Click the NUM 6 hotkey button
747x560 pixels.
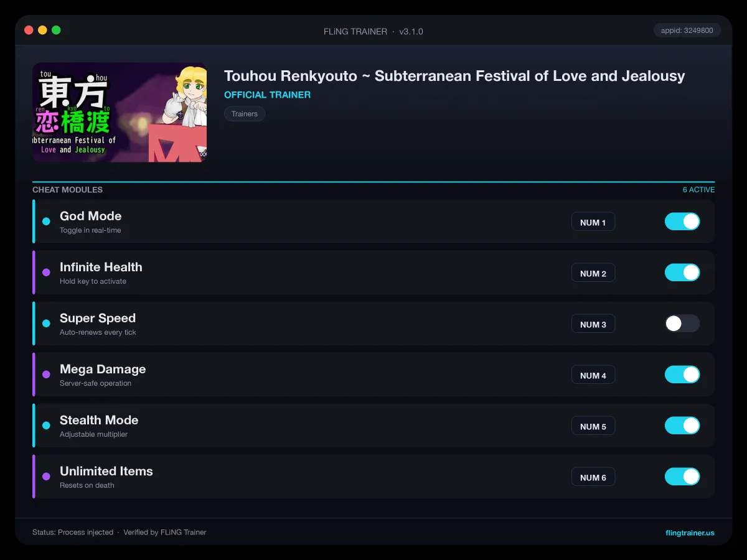593,477
